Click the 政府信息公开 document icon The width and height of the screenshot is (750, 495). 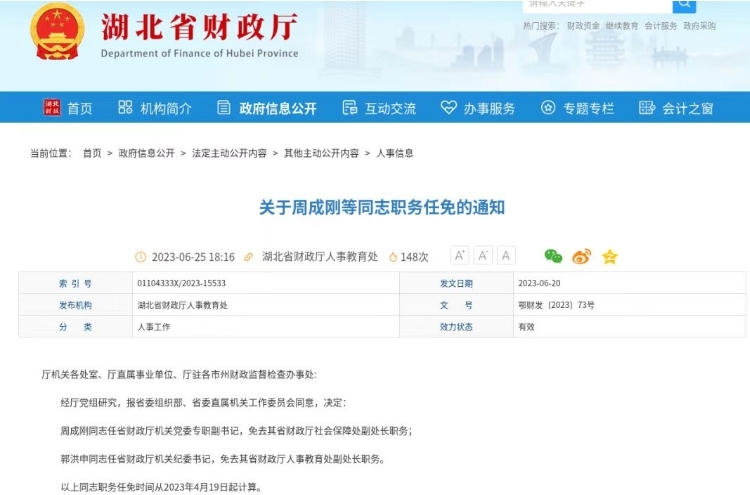223,107
